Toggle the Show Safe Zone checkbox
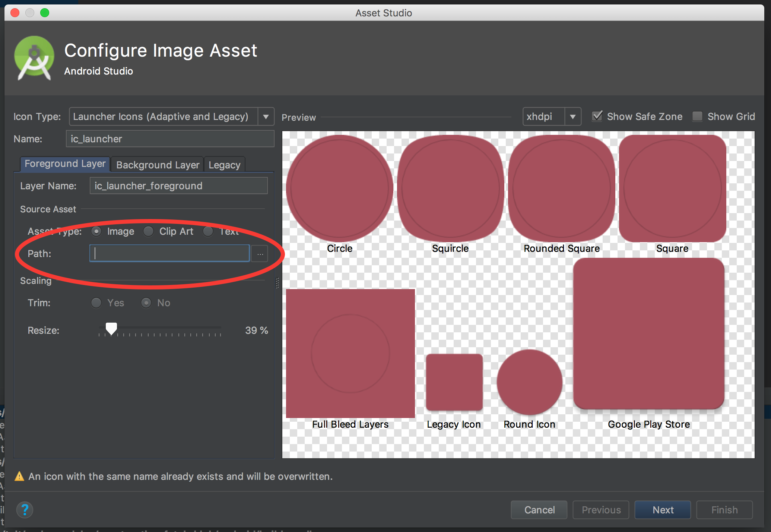 tap(597, 116)
